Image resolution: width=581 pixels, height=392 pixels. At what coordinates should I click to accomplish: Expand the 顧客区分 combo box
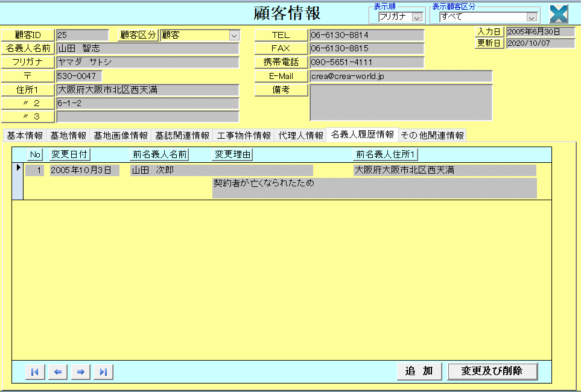[234, 35]
